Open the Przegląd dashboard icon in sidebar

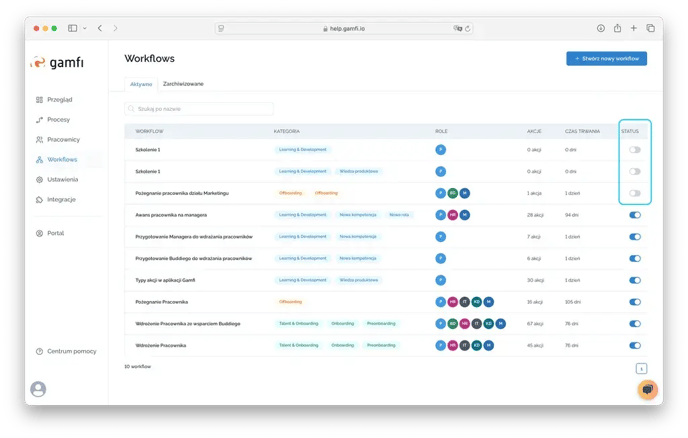(39, 100)
